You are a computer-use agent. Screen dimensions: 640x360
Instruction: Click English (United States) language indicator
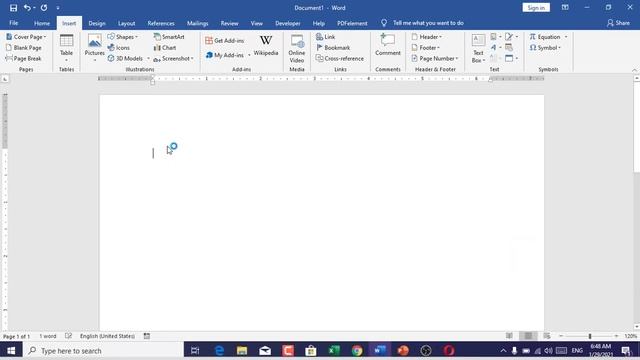click(107, 336)
